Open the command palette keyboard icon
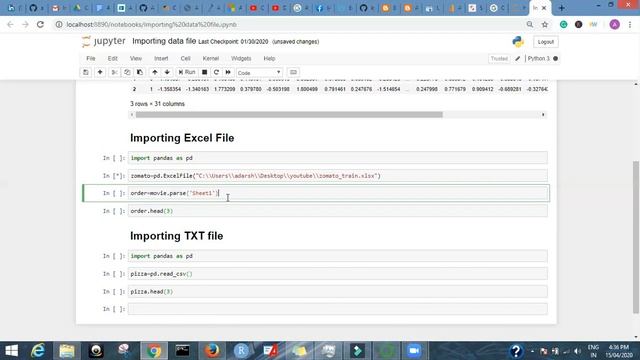Viewport: 640px width, 360px height. (293, 72)
